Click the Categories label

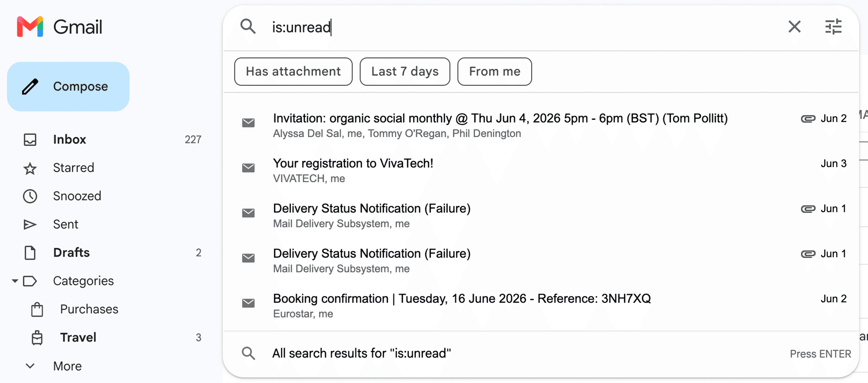tap(83, 281)
